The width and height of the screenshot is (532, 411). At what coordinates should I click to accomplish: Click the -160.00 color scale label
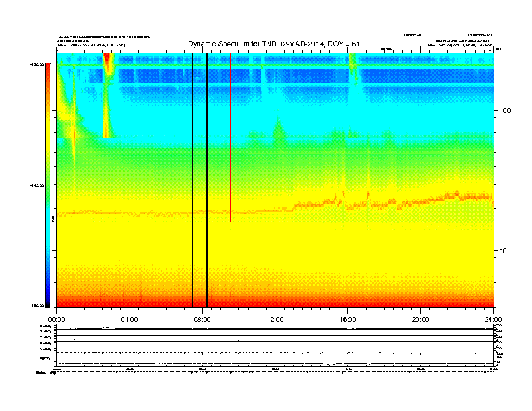pos(37,306)
